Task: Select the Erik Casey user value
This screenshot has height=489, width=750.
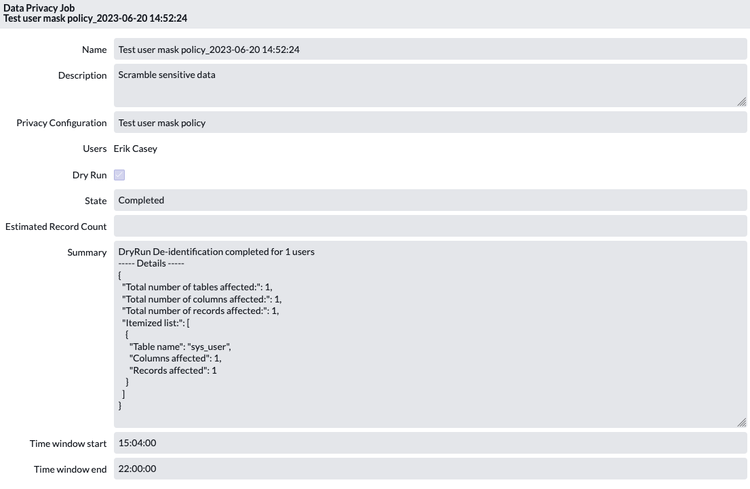Action: pos(135,149)
